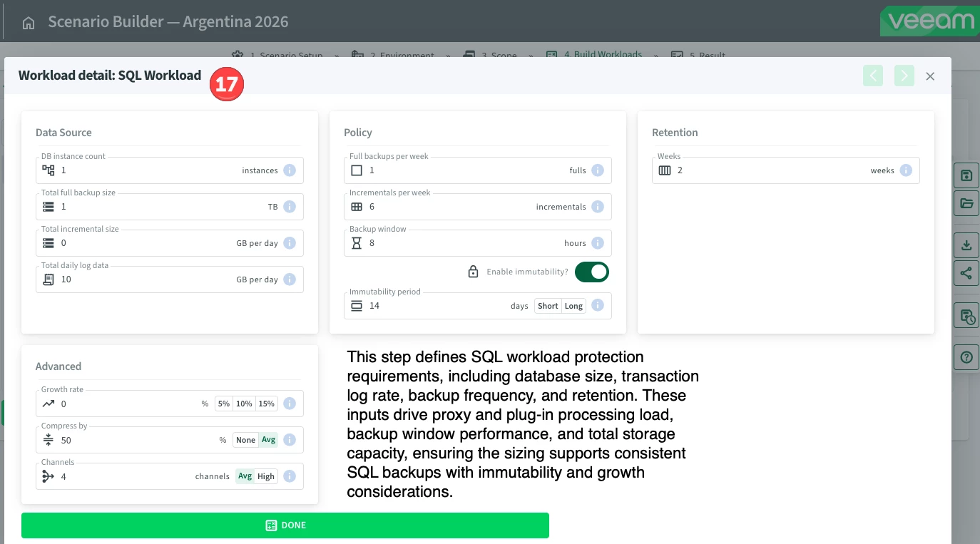Click the share icon in right sidebar
The image size is (980, 544).
point(966,273)
